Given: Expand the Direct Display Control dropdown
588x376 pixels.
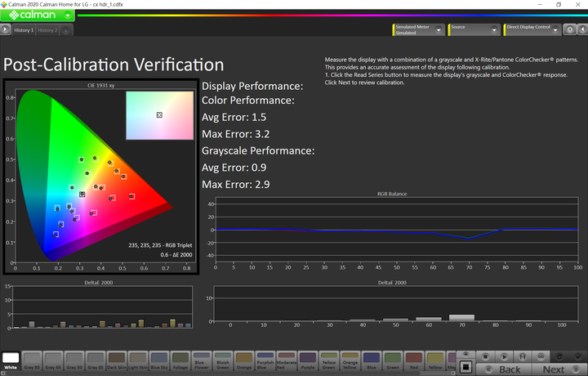Looking at the screenshot, I should [555, 29].
